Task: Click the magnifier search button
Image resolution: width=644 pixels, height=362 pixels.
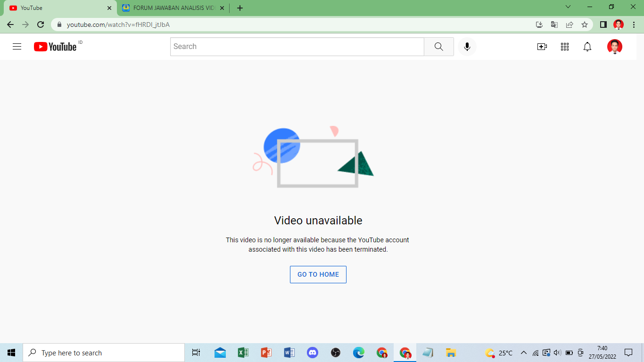Action: (438, 47)
